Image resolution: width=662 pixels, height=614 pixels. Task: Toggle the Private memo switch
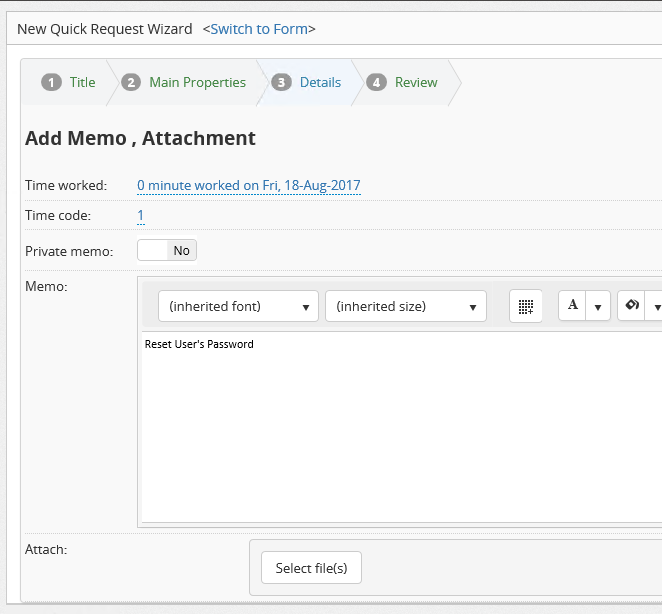coord(167,250)
